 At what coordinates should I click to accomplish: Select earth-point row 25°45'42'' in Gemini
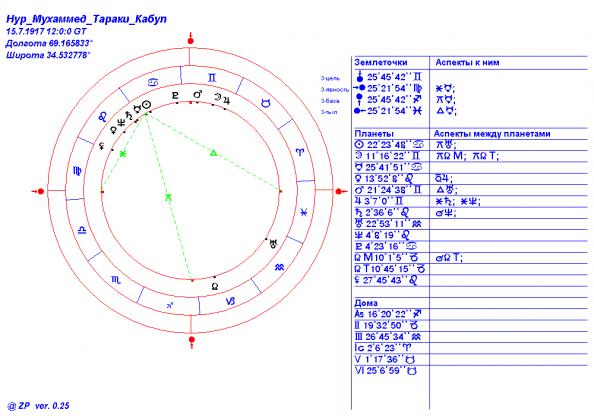[x=389, y=77]
